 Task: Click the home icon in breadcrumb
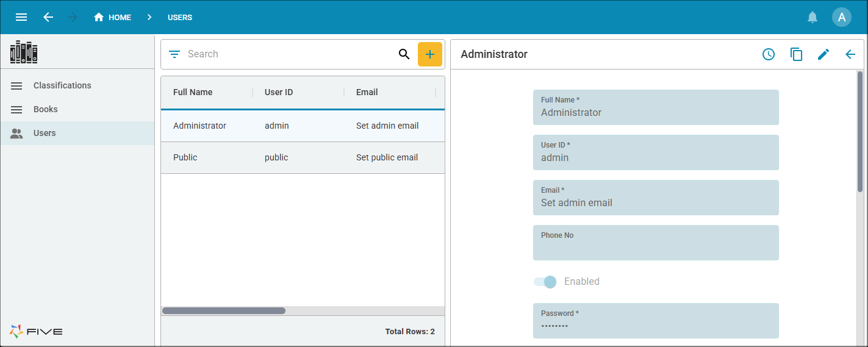click(x=99, y=17)
